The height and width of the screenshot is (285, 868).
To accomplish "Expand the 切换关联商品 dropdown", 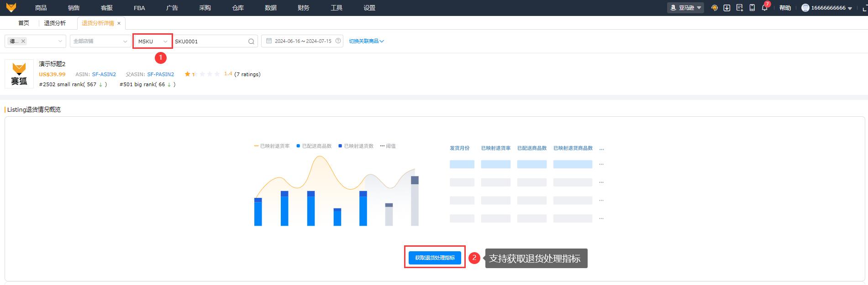I will (366, 41).
